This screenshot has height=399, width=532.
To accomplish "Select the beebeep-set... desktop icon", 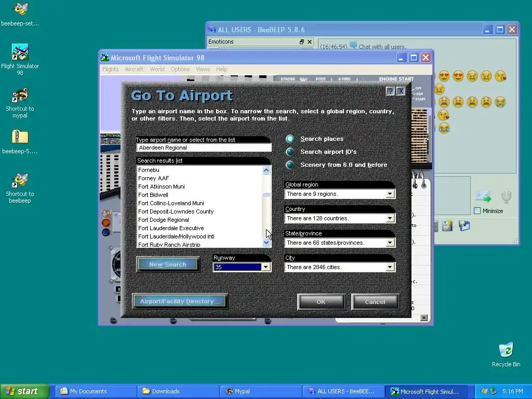I will (x=20, y=14).
